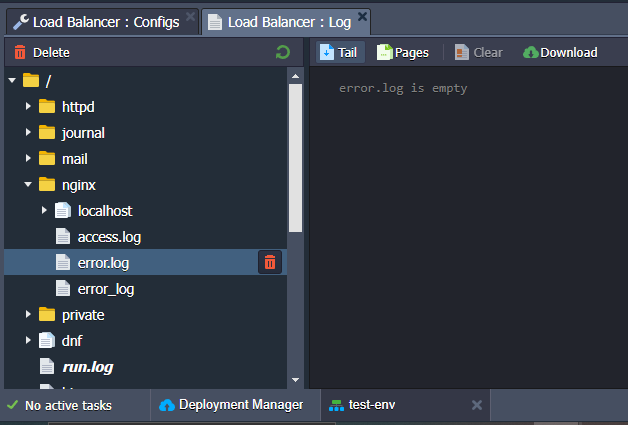This screenshot has width=628, height=425.
Task: Delete error.log with the row trash icon
Action: pyautogui.click(x=270, y=262)
